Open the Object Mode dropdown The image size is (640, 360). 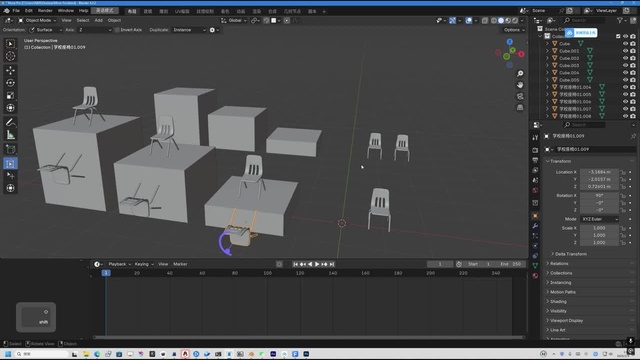tap(37, 20)
